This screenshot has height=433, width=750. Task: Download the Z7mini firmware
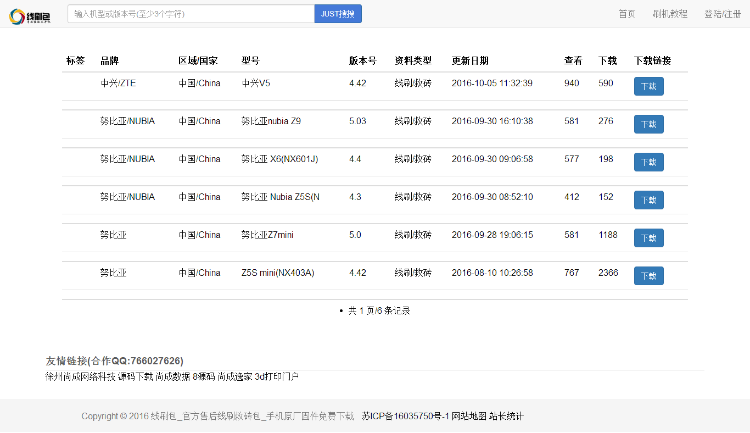[649, 238]
